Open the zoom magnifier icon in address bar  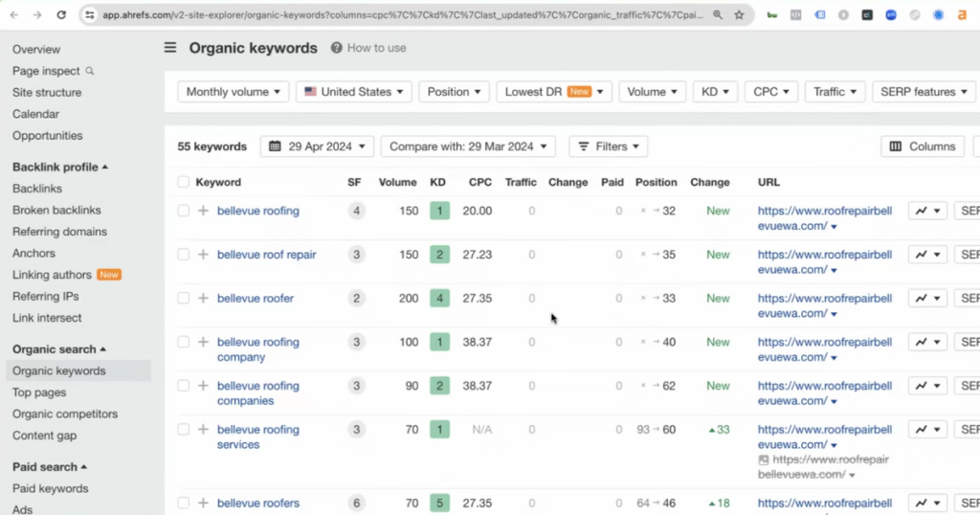coord(718,15)
